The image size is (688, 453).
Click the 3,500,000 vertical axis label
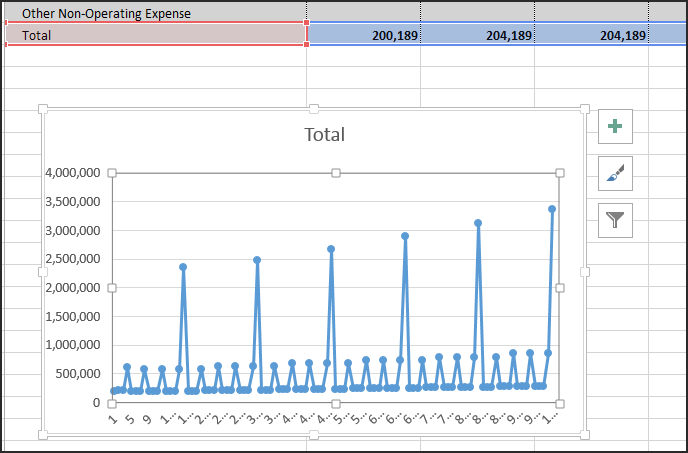pyautogui.click(x=73, y=202)
